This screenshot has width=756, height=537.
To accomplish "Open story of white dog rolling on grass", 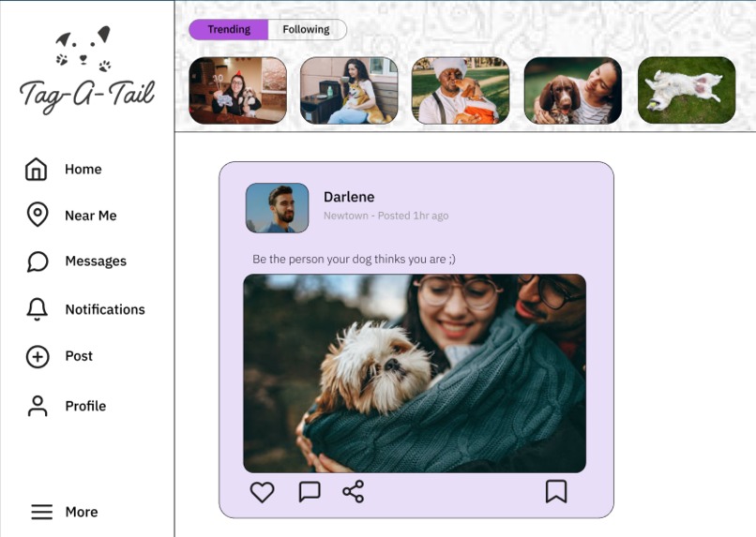I will pos(687,90).
